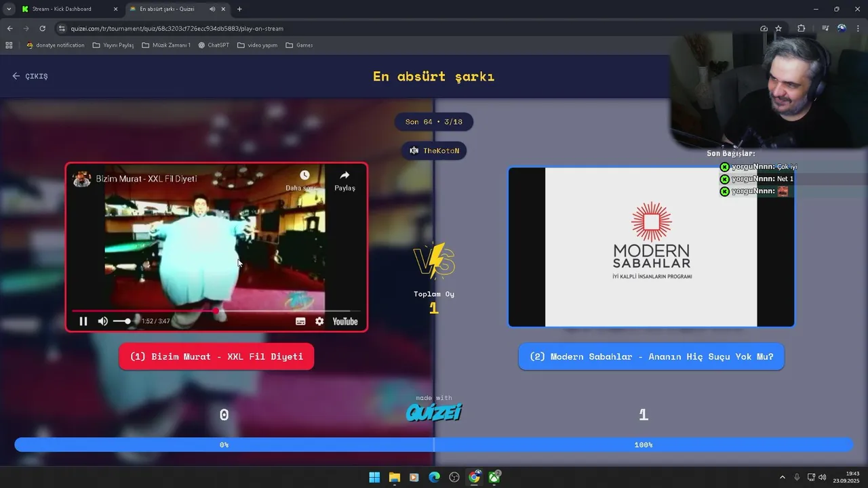The height and width of the screenshot is (488, 868).
Task: Open ChatGPT bookmark
Action: (214, 45)
